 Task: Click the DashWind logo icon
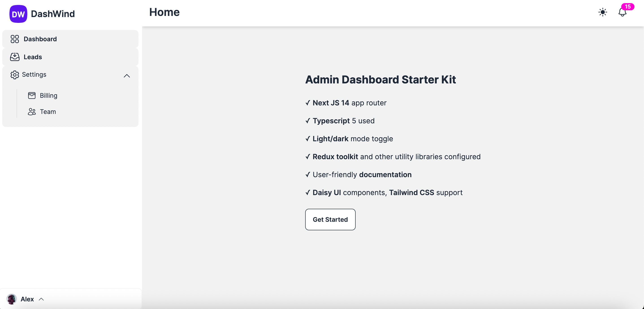tap(18, 14)
